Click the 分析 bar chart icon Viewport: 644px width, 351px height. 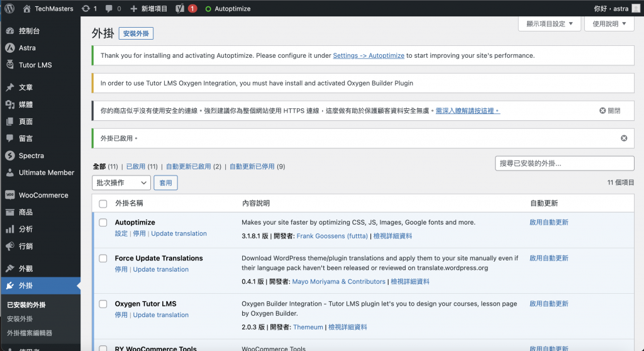point(10,229)
